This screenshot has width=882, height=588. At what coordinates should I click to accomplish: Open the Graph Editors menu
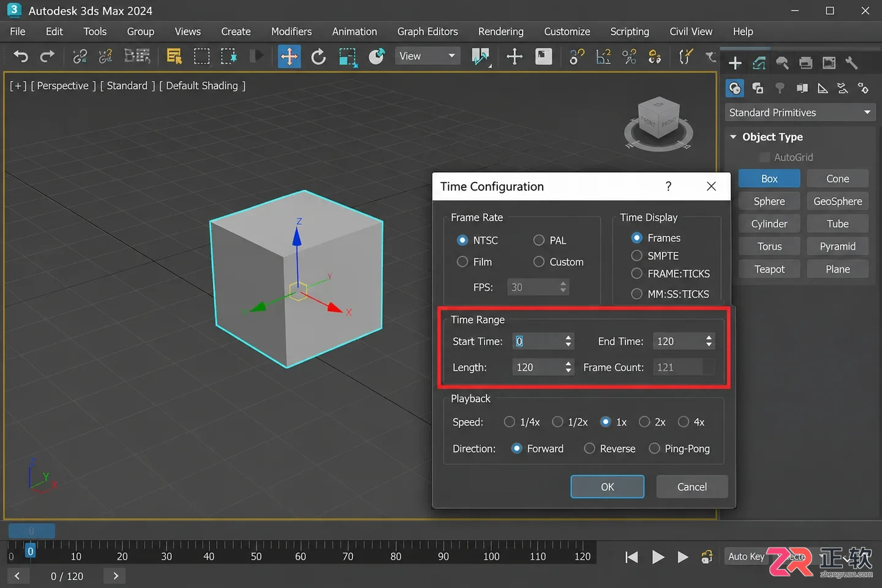coord(428,31)
